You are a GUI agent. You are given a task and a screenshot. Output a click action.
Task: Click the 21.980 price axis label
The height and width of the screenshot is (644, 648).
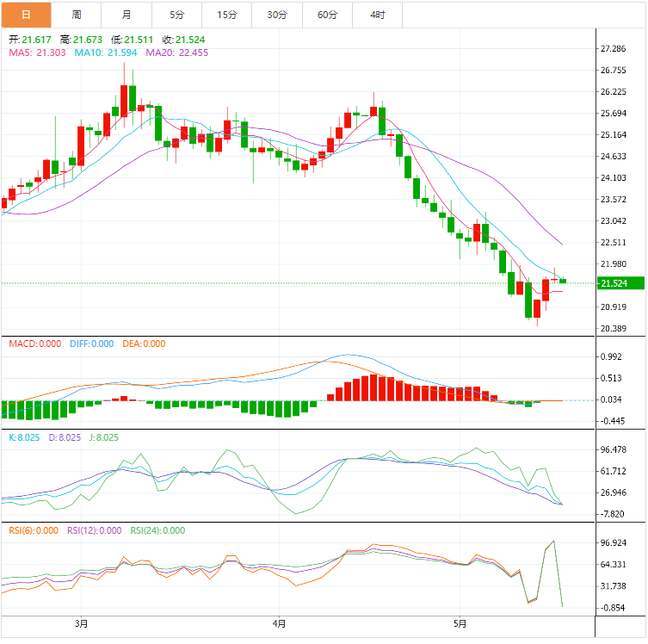[x=614, y=263]
